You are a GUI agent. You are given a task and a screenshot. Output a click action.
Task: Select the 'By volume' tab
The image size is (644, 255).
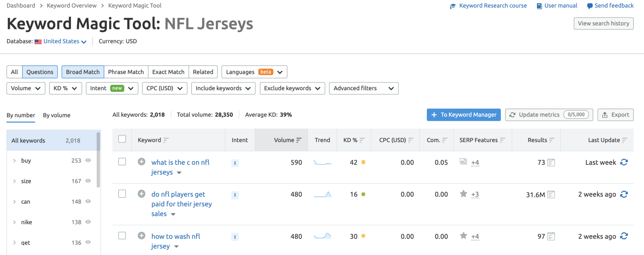(56, 115)
